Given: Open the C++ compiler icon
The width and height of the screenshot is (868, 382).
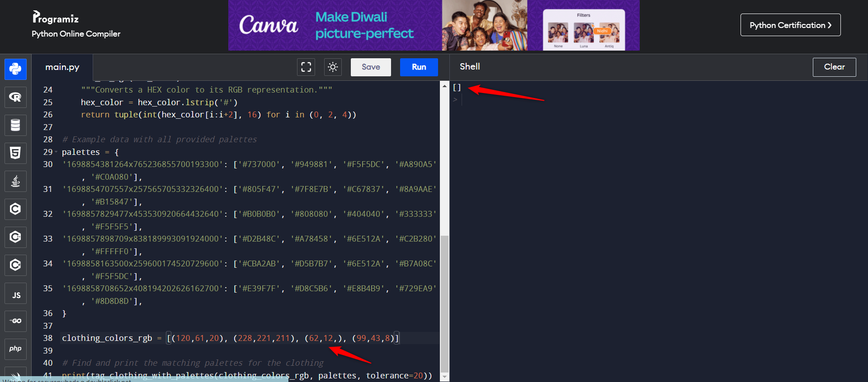Looking at the screenshot, I should point(15,237).
